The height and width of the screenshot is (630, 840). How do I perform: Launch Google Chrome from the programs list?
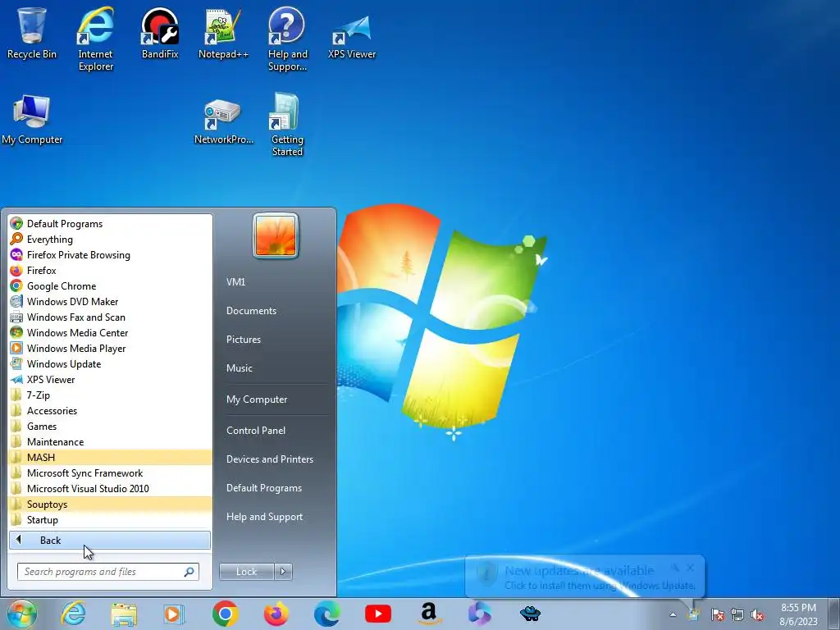point(111,285)
